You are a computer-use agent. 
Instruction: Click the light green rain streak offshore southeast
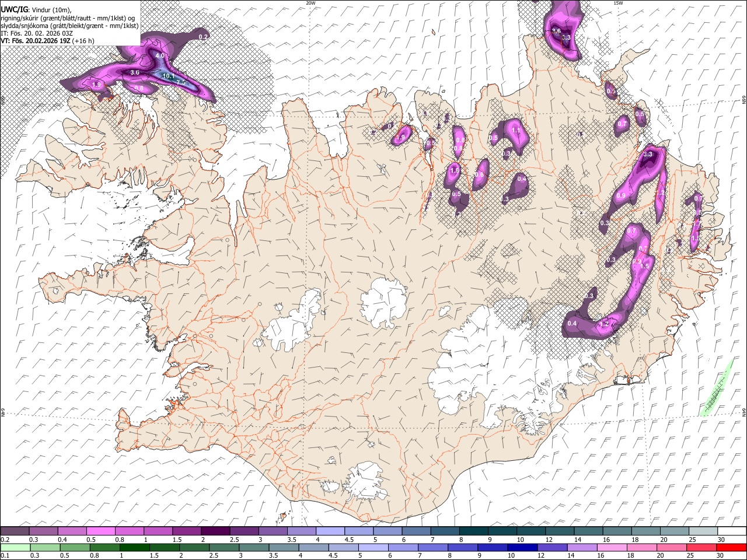point(717,387)
